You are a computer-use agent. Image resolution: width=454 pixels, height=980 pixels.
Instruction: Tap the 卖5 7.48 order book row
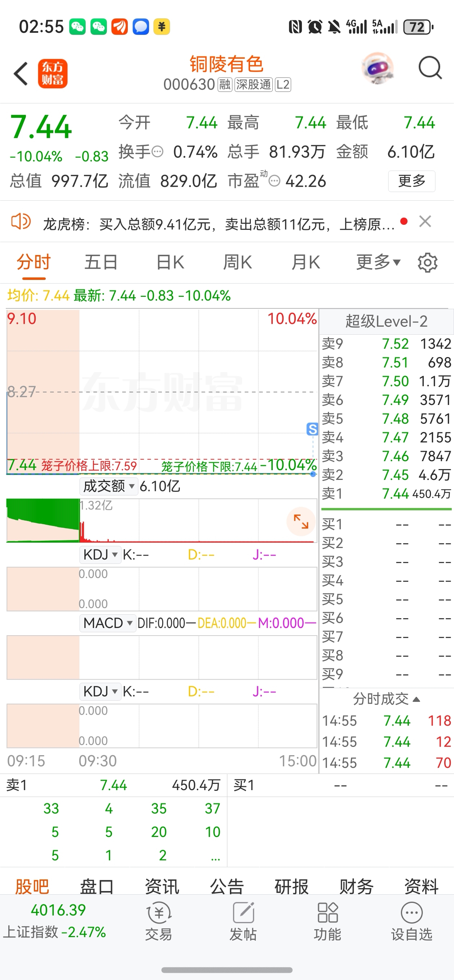pos(386,419)
